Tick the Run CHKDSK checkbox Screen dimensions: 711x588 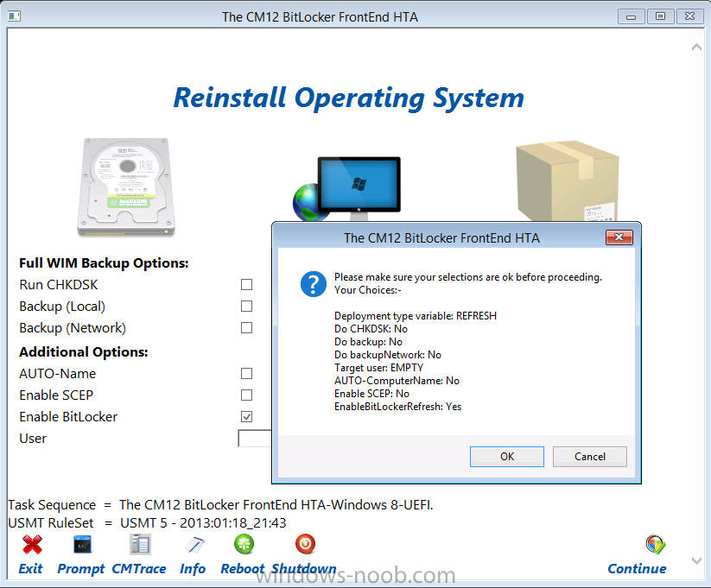click(x=247, y=285)
